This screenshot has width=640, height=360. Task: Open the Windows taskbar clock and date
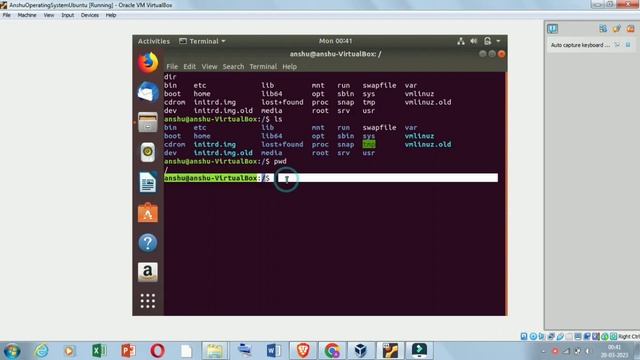[614, 351]
